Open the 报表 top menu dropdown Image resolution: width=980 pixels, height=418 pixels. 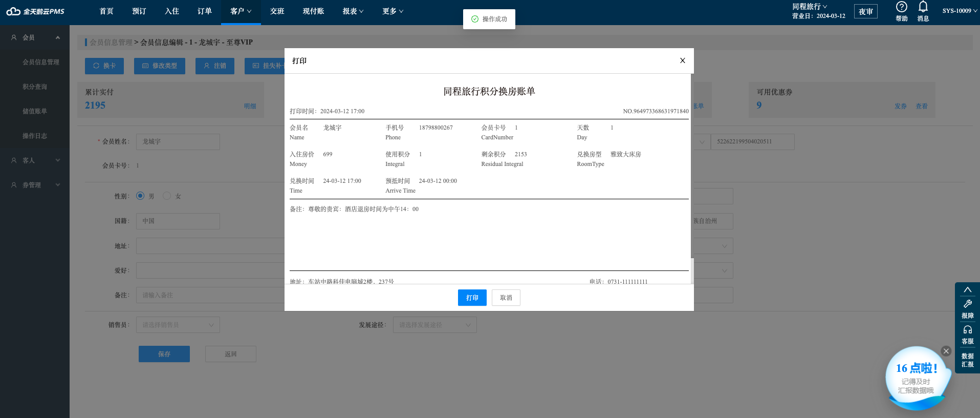[x=353, y=11]
